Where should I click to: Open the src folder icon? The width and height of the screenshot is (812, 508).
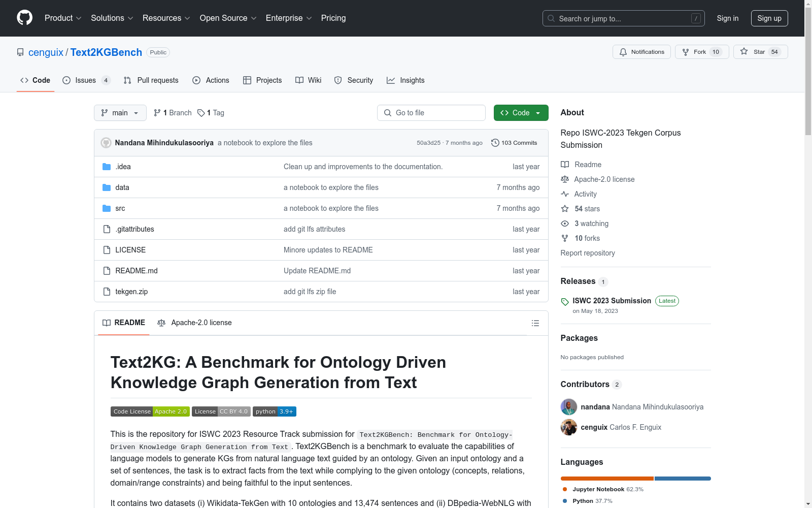107,208
